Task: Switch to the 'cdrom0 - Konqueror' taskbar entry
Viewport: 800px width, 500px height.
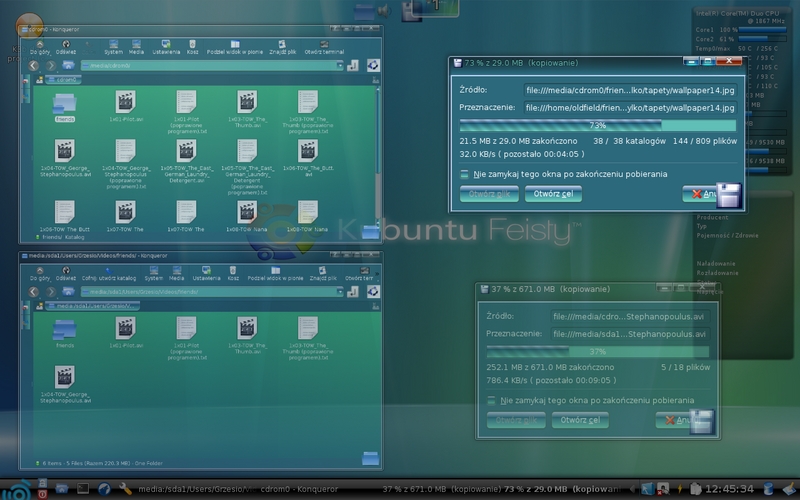Action: [x=299, y=489]
